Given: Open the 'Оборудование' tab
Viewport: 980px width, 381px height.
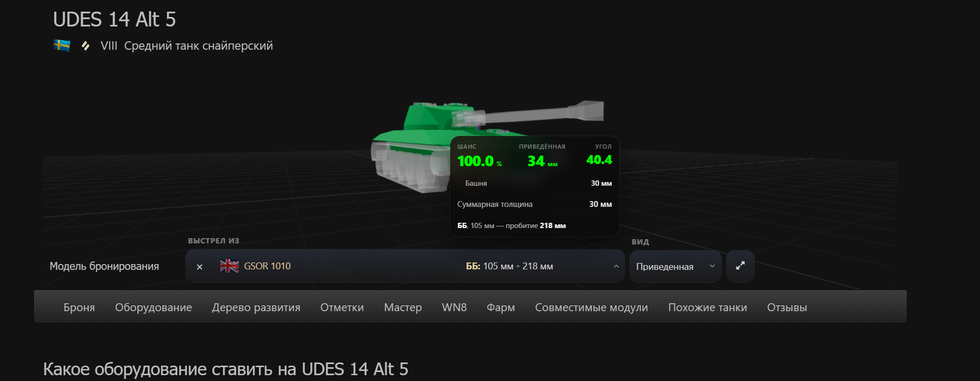Looking at the screenshot, I should tap(154, 307).
